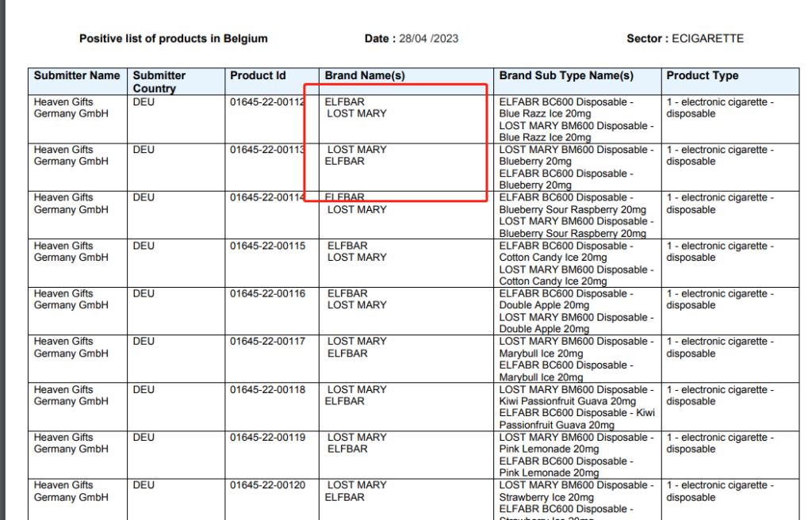This screenshot has width=812, height=520.
Task: Click the Sector ECIGARETTE heading text
Action: click(x=685, y=39)
